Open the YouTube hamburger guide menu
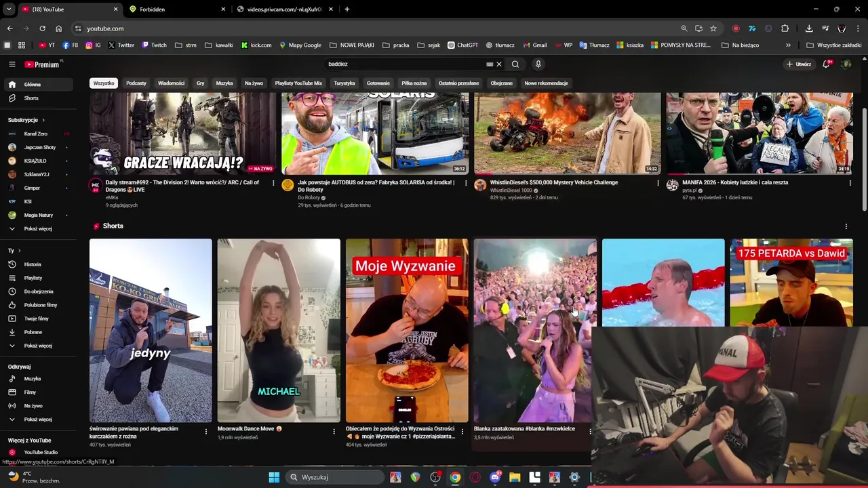The image size is (868, 488). pos(12,64)
